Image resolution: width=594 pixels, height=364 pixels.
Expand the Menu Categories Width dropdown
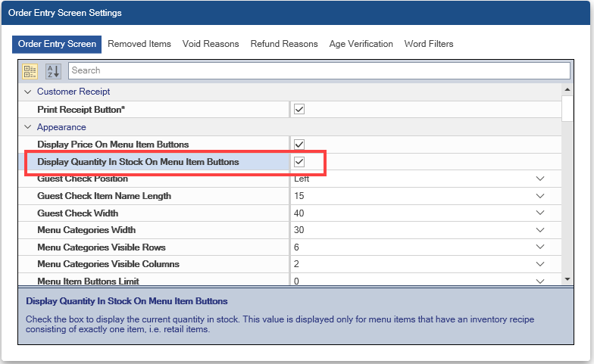click(x=540, y=230)
